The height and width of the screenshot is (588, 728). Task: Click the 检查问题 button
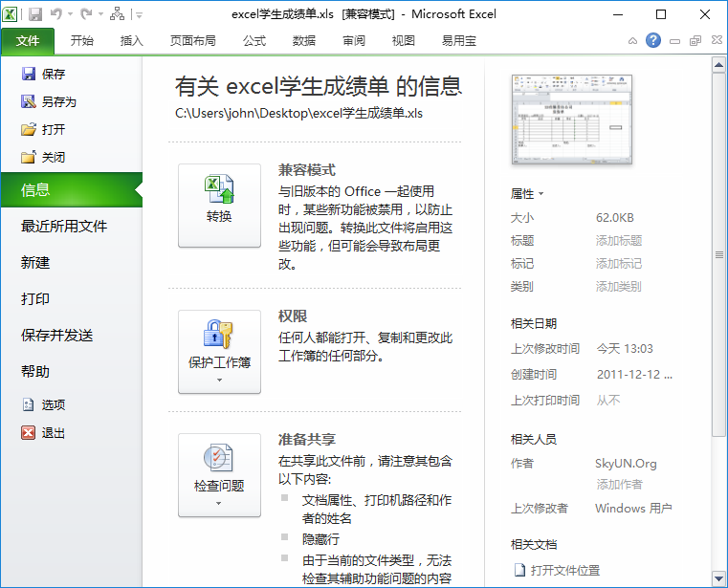tap(219, 475)
